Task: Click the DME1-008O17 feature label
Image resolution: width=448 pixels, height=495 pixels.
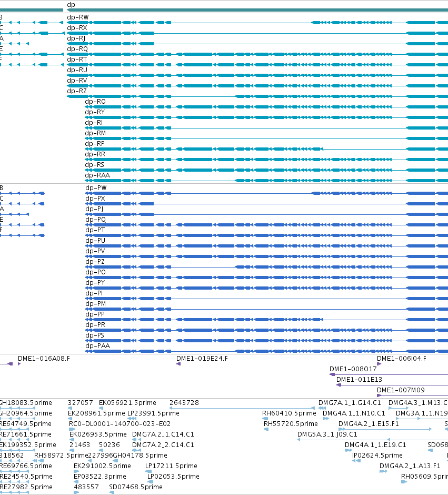Action: click(x=353, y=369)
